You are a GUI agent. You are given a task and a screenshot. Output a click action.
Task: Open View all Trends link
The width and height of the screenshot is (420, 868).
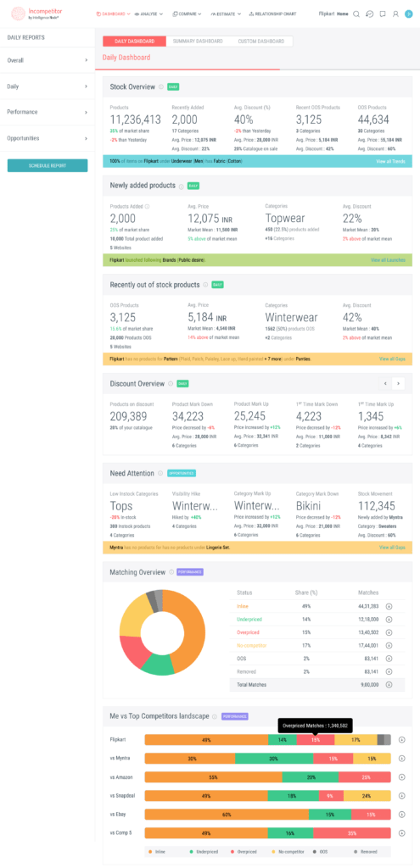[392, 162]
